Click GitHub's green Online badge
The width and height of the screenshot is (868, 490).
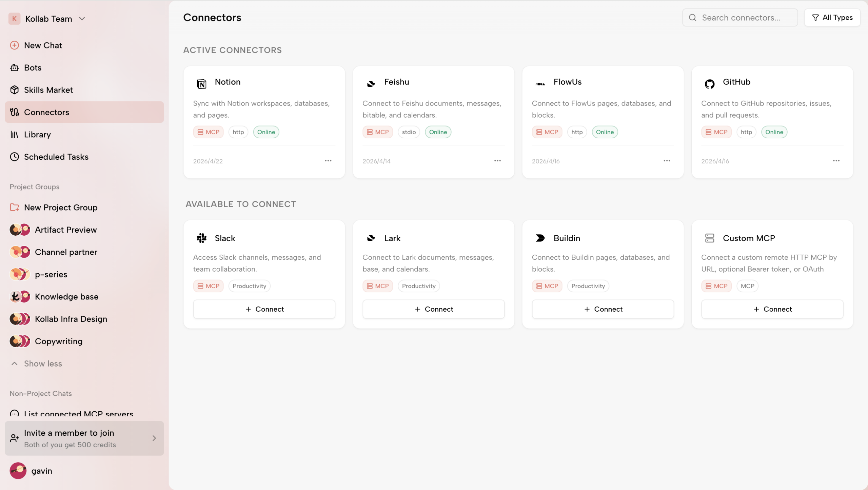(774, 132)
